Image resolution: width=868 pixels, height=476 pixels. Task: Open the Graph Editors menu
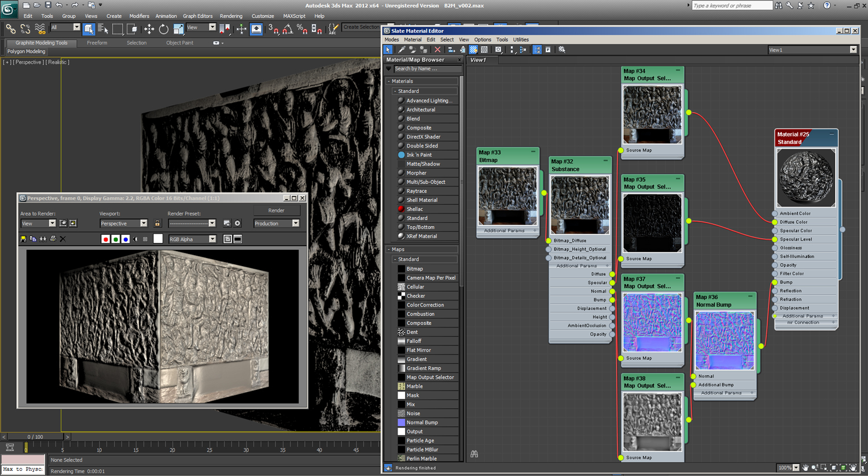coord(197,16)
